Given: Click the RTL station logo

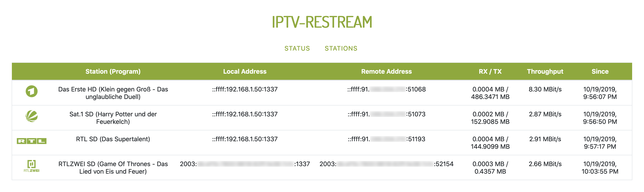Looking at the screenshot, I should pos(31,141).
